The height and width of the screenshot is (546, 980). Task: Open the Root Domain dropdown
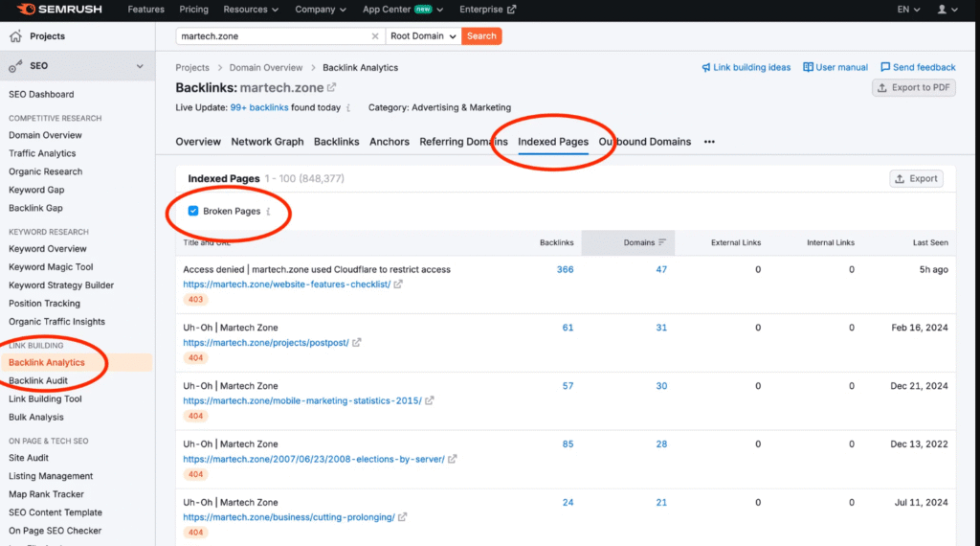pyautogui.click(x=423, y=36)
